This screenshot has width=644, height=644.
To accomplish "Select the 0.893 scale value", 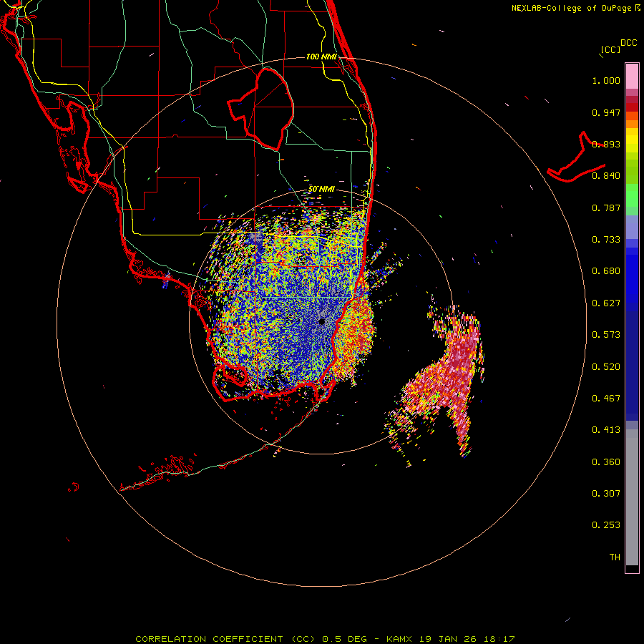I will pos(606,144).
